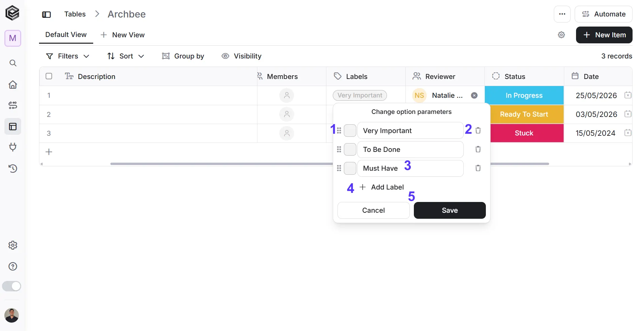Open calendar icon for 03/05/2026 date
Screen dimensions: 644x331
pyautogui.click(x=628, y=114)
